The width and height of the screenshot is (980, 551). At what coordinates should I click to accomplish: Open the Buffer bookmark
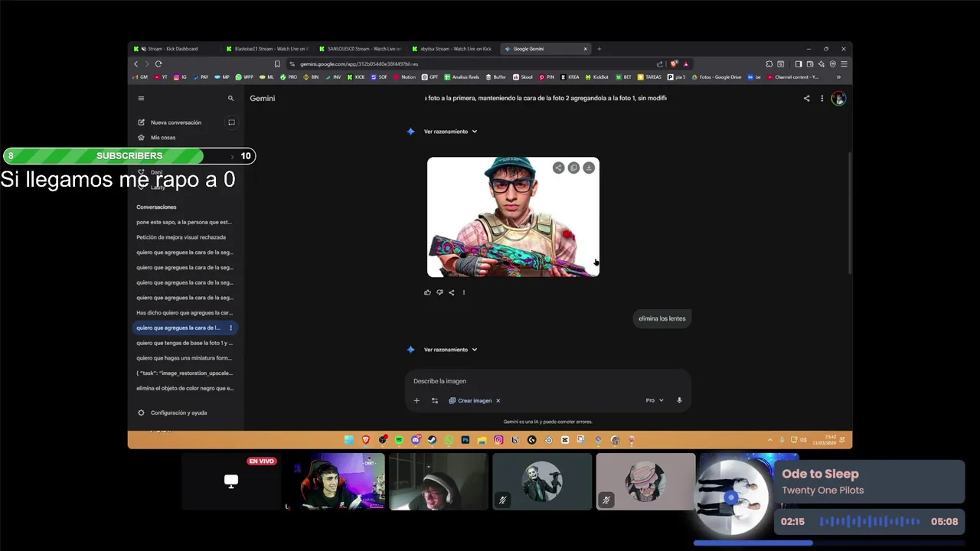pos(495,77)
